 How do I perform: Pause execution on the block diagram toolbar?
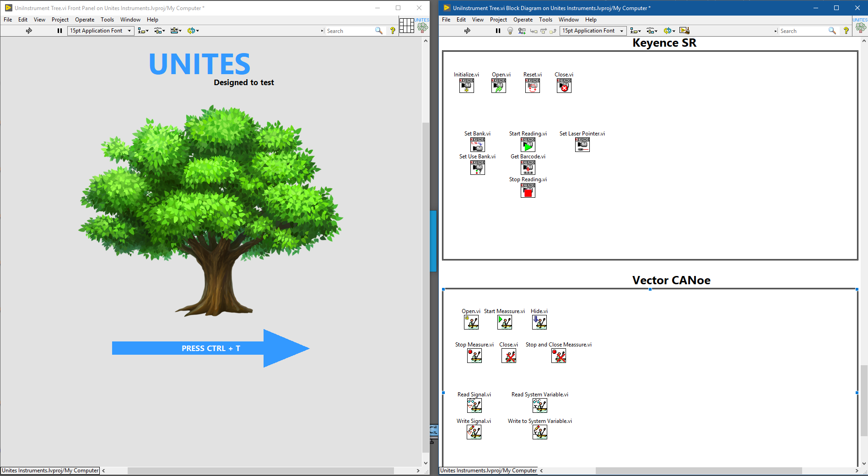point(498,31)
